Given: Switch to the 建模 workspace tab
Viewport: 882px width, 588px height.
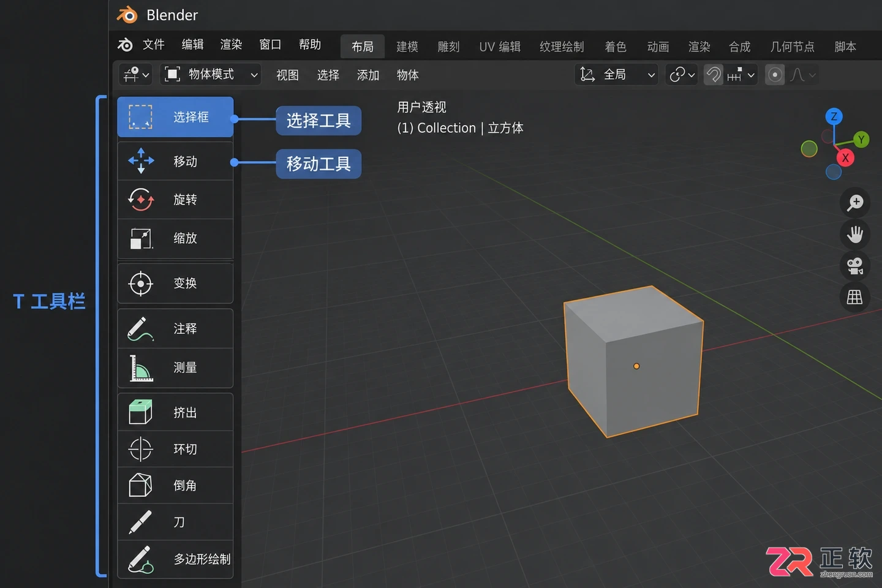Looking at the screenshot, I should click(407, 47).
